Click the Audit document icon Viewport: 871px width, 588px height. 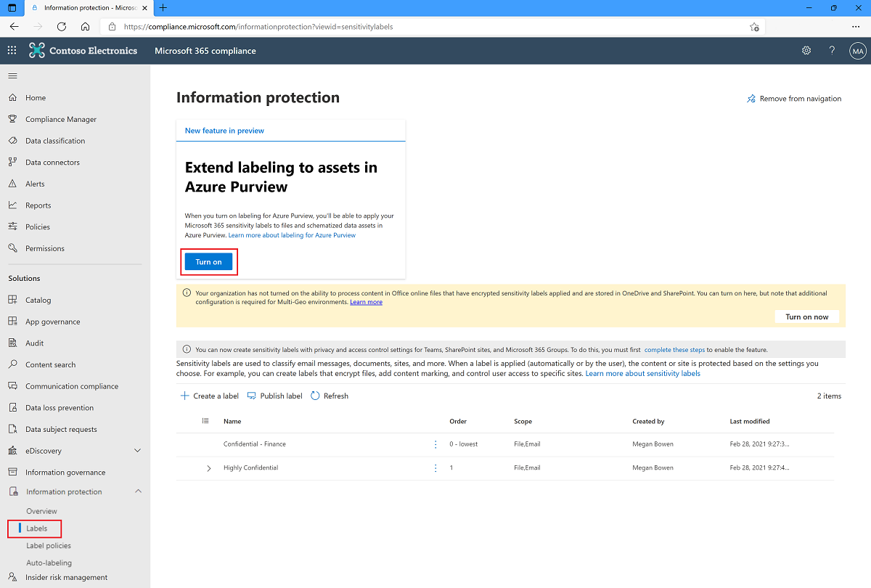click(x=12, y=343)
